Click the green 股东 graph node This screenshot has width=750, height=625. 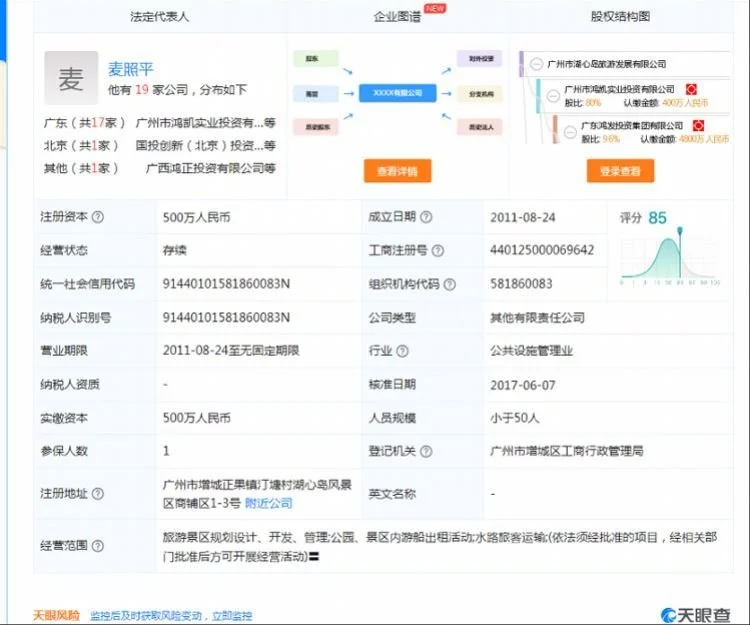click(x=315, y=58)
